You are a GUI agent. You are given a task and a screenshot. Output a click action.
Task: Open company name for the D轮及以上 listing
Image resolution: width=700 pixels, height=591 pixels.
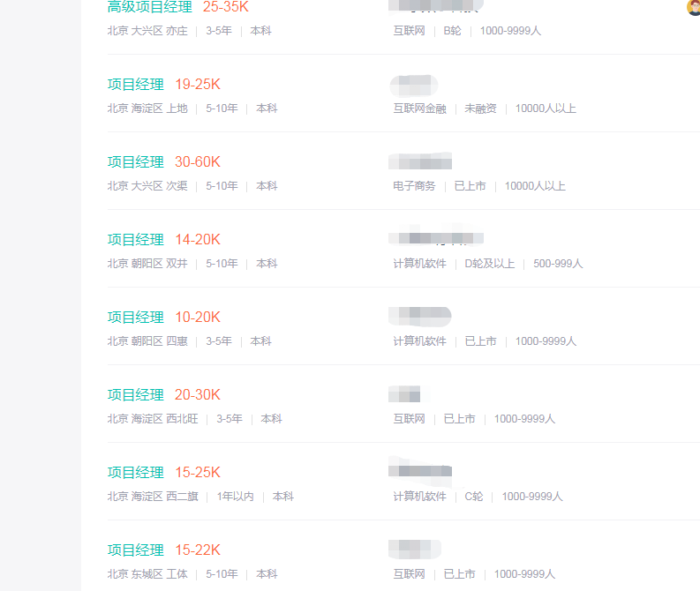(x=436, y=238)
